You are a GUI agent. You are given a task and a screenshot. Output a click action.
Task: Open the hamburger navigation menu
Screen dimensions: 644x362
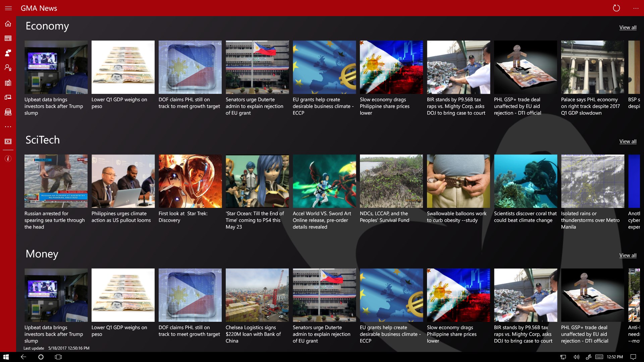pyautogui.click(x=8, y=8)
